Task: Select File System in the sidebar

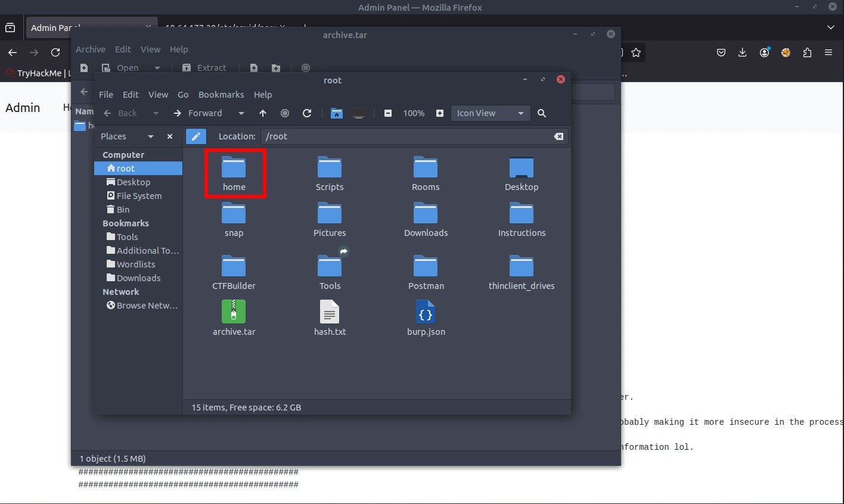Action: (x=139, y=196)
